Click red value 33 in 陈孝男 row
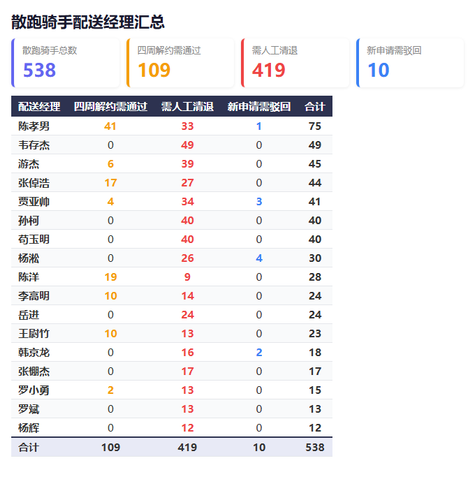This screenshot has width=475, height=500. tap(187, 126)
